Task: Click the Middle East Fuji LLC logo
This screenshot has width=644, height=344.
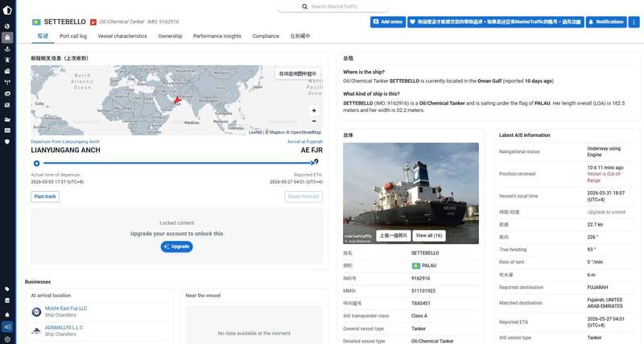Action: click(x=36, y=312)
